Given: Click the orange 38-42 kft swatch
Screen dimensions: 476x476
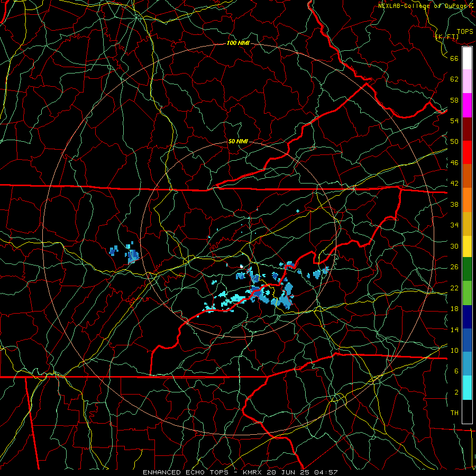Looking at the screenshot, I should pyautogui.click(x=467, y=200).
